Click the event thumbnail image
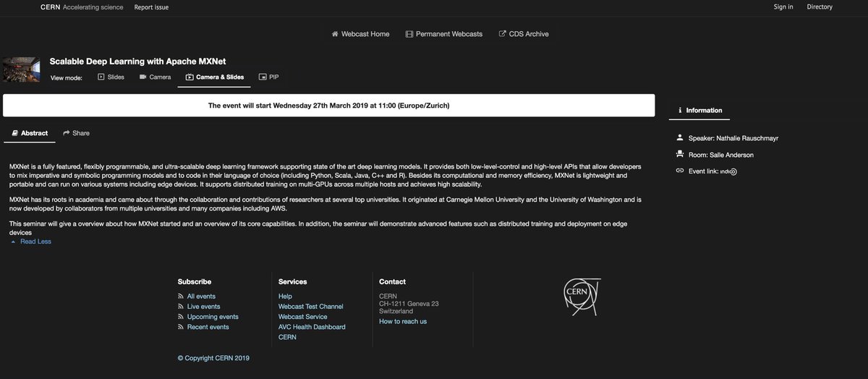 (20, 69)
